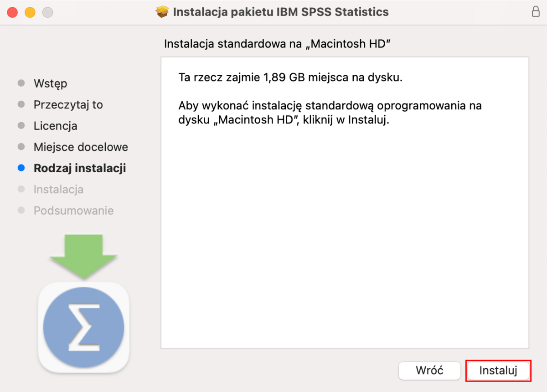Click the blue bullet beside Rodzaj instalacji
Image resolution: width=547 pixels, height=392 pixels.
point(21,168)
